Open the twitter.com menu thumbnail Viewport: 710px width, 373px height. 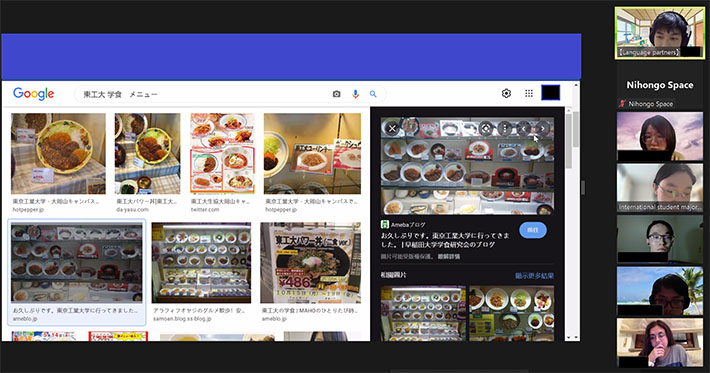click(222, 153)
